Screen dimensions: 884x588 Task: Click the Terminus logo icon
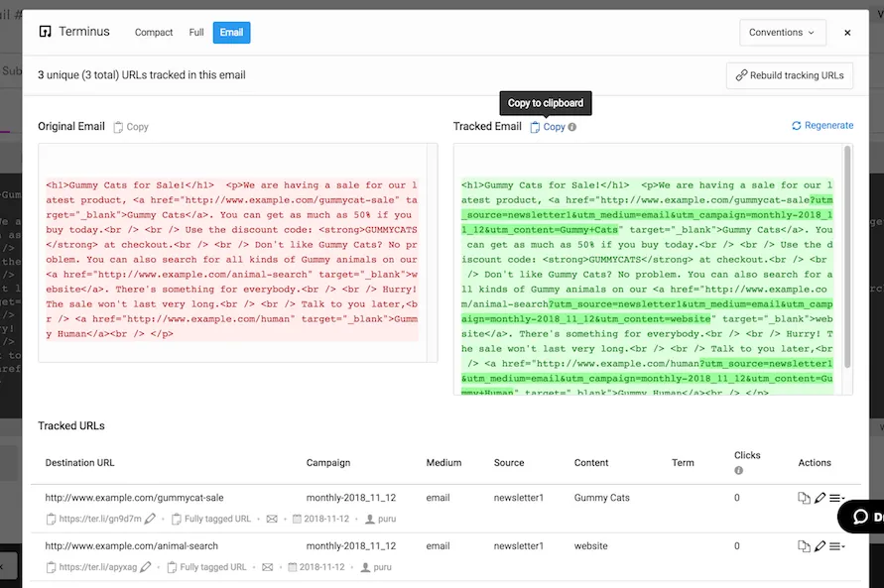click(x=43, y=31)
